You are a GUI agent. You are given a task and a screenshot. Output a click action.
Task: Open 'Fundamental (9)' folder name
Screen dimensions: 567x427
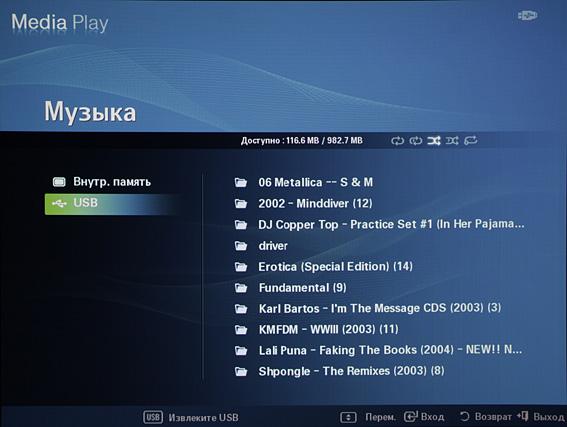302,288
